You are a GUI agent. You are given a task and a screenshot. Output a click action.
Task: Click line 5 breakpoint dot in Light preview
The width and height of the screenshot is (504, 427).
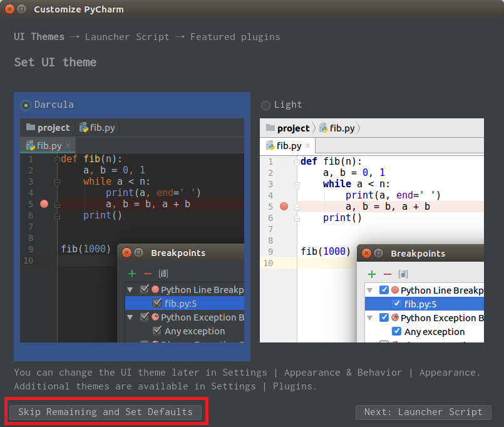[x=284, y=207]
